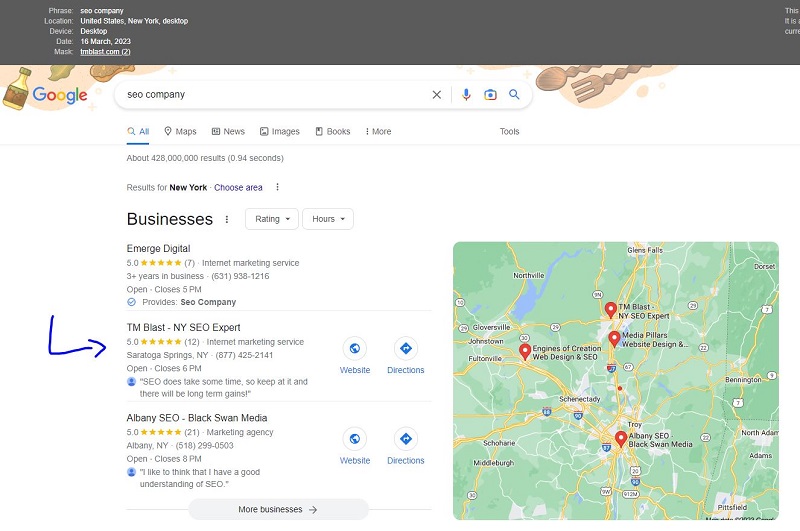Open Albany SEO - Black Swan Media listing
The height and width of the screenshot is (531, 800).
click(x=197, y=418)
